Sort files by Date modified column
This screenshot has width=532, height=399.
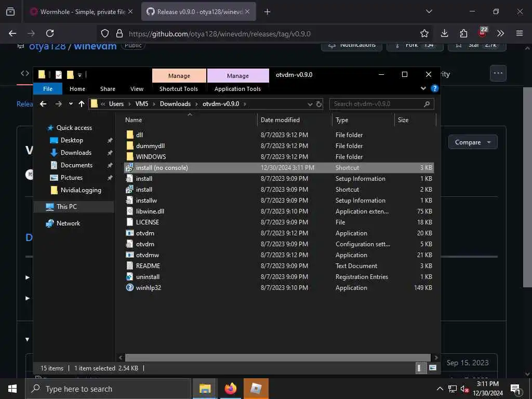click(295, 120)
